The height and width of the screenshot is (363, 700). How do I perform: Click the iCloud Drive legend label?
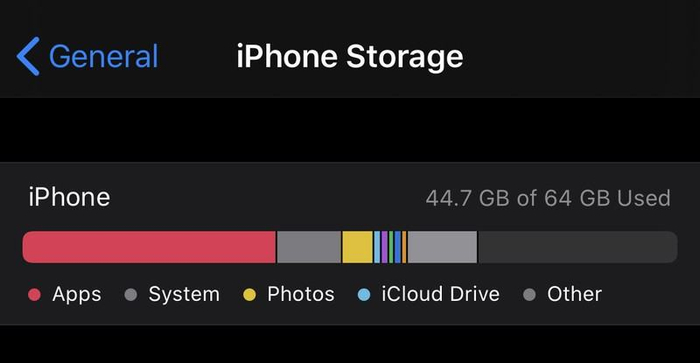coord(441,294)
